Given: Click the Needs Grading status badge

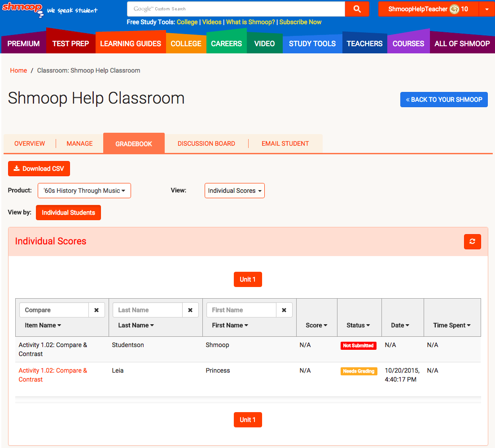Looking at the screenshot, I should pyautogui.click(x=359, y=371).
